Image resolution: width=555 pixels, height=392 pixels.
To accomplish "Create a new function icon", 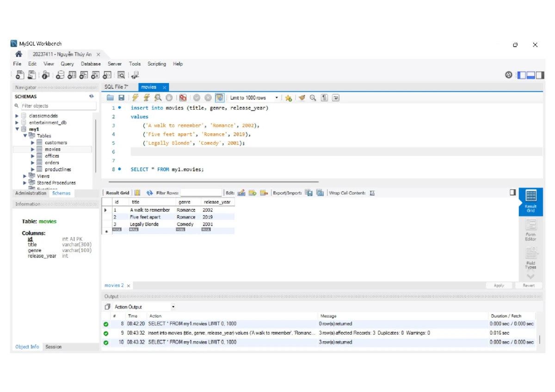I will point(107,75).
